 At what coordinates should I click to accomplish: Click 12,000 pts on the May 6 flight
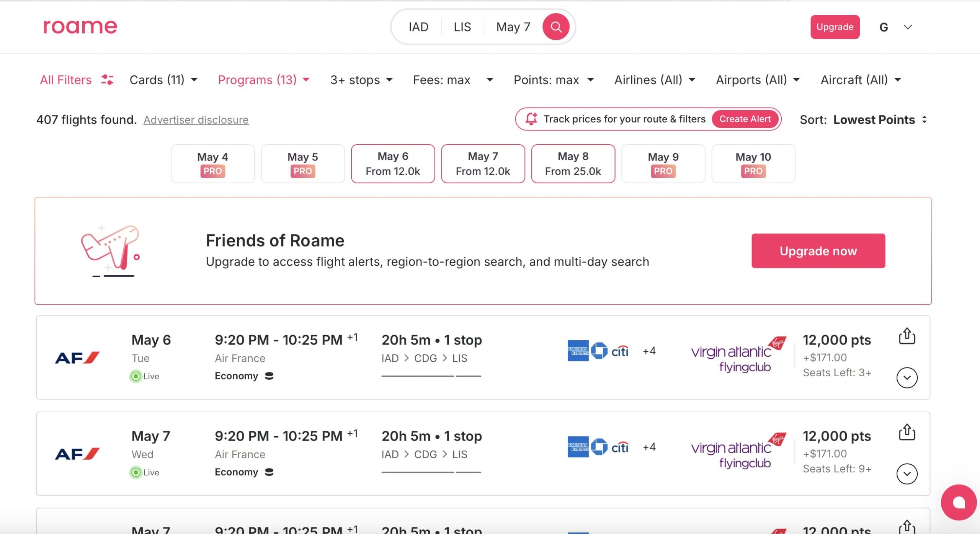coord(837,340)
